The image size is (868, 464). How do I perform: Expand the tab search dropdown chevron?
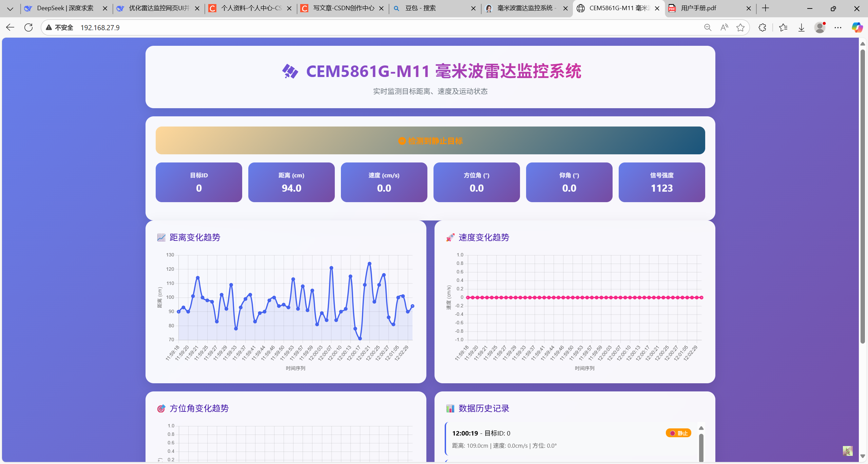pos(10,8)
